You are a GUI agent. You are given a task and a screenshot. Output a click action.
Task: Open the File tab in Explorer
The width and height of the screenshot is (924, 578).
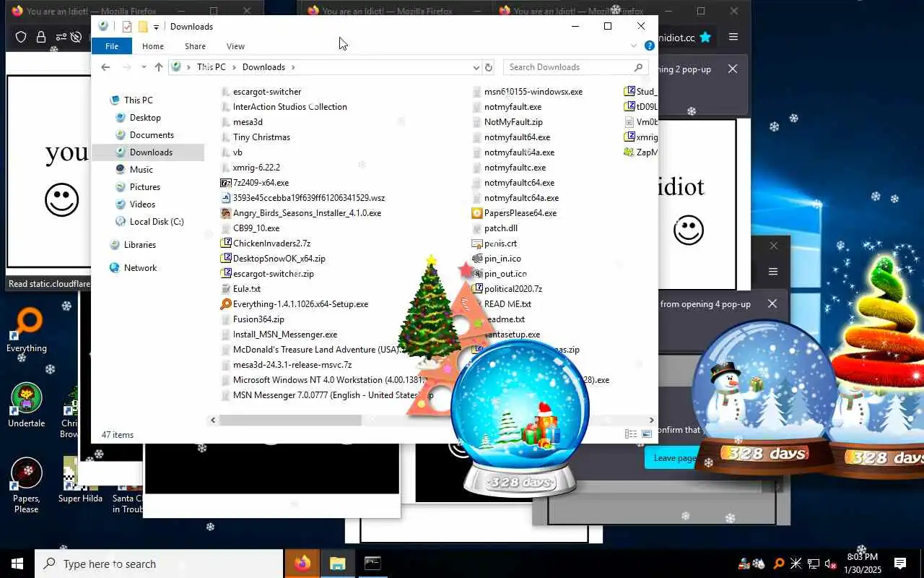pyautogui.click(x=112, y=46)
